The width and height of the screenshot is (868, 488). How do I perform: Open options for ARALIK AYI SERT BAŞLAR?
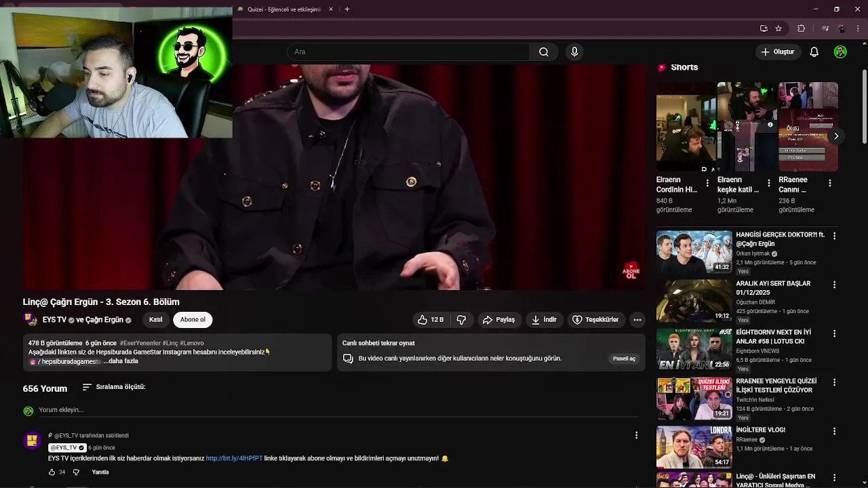point(834,285)
